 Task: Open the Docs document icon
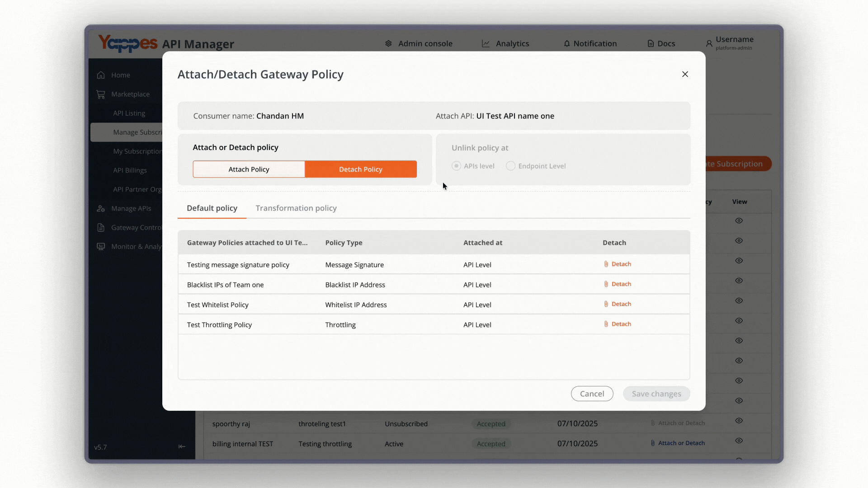pos(651,43)
